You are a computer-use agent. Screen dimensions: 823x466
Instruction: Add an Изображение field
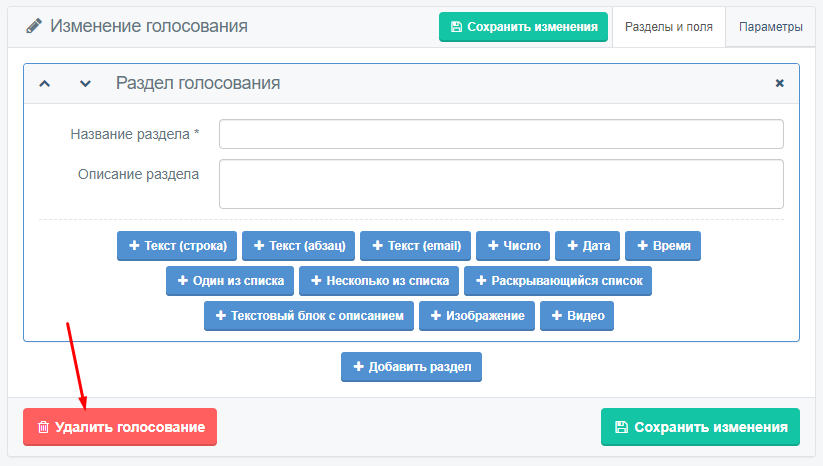click(477, 316)
